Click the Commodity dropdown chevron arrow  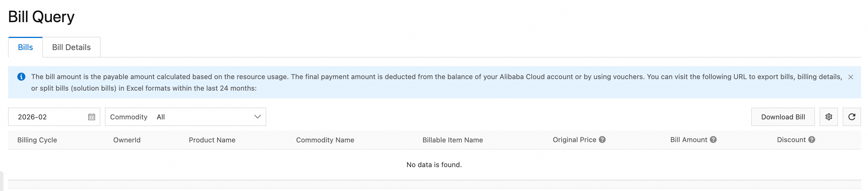pos(257,117)
